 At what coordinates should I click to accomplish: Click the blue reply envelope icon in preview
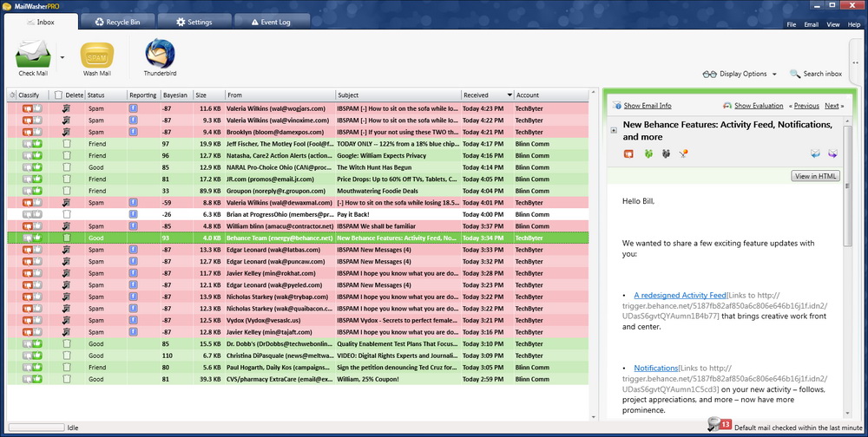click(x=815, y=153)
